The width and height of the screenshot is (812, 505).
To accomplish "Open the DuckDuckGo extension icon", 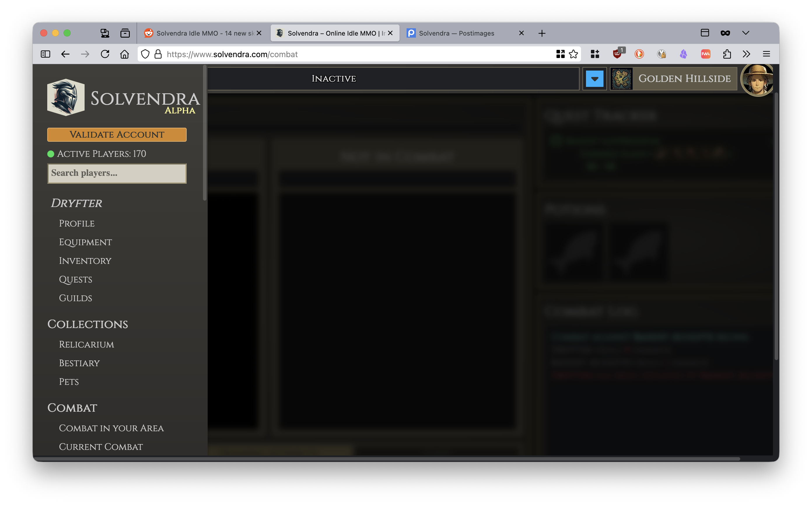I will [x=639, y=54].
